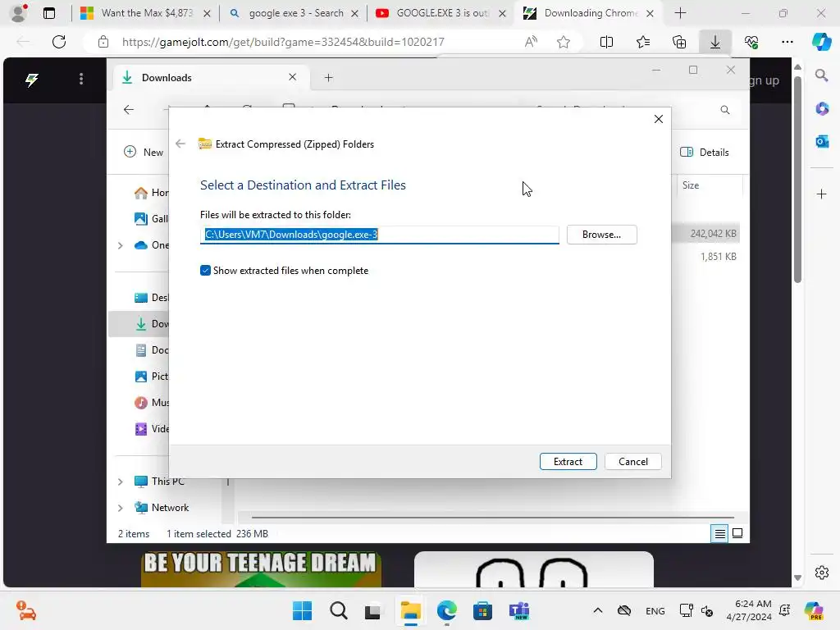Open Microsoft Teams from taskbar

coord(518,610)
